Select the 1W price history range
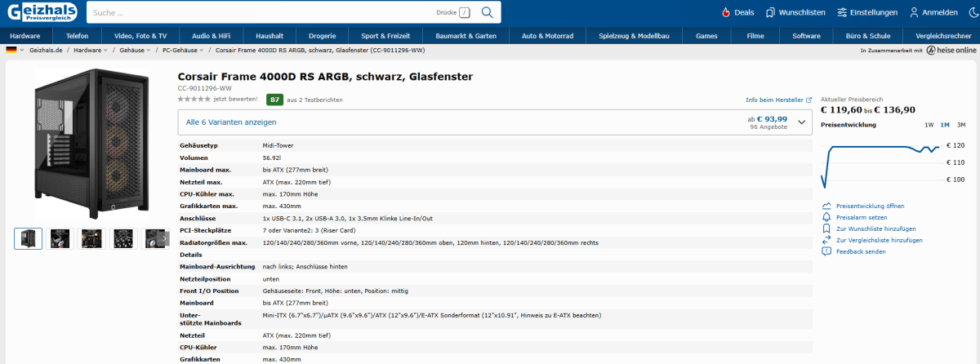The height and width of the screenshot is (364, 980). (x=929, y=125)
